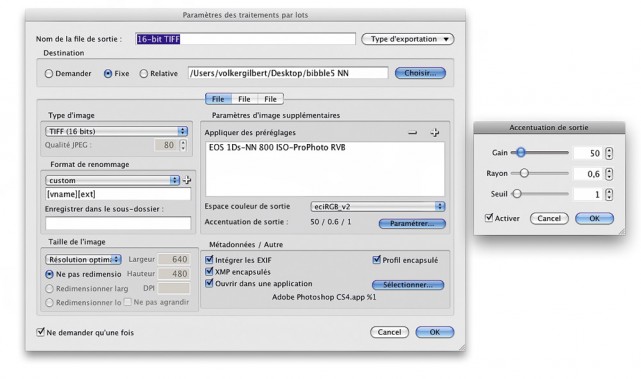Click the Gain slider handle
The height and width of the screenshot is (379, 641).
520,152
